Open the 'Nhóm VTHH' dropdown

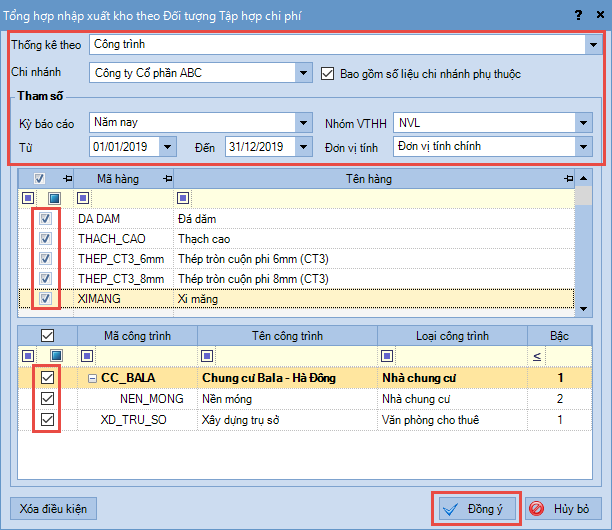583,123
